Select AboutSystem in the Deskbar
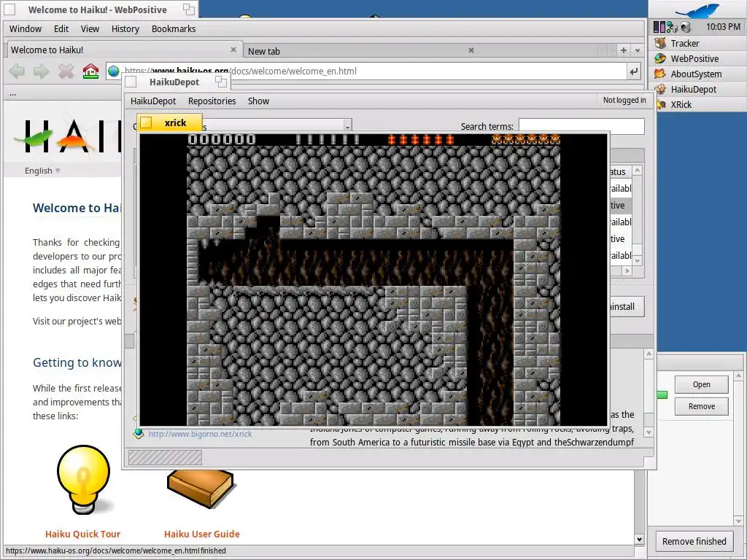747x560 pixels. pyautogui.click(x=697, y=74)
